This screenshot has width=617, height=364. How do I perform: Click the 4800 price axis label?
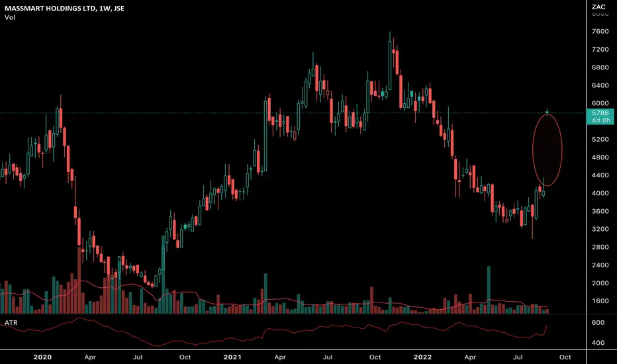point(600,158)
